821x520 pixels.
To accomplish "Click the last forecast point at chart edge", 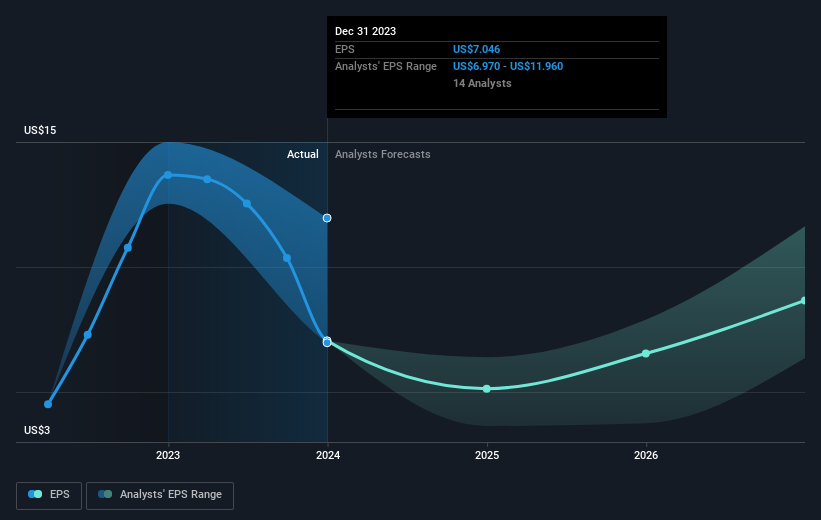I will pyautogui.click(x=803, y=301).
